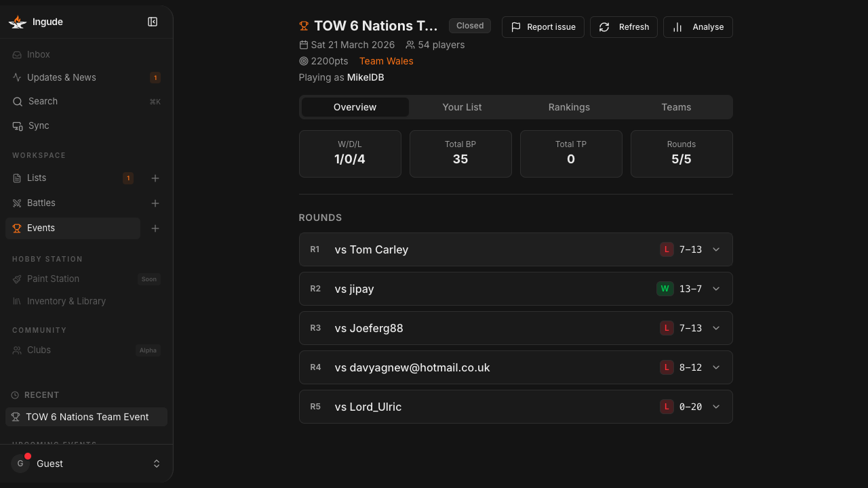Click the Refresh button
This screenshot has width=868, height=488.
pos(624,27)
